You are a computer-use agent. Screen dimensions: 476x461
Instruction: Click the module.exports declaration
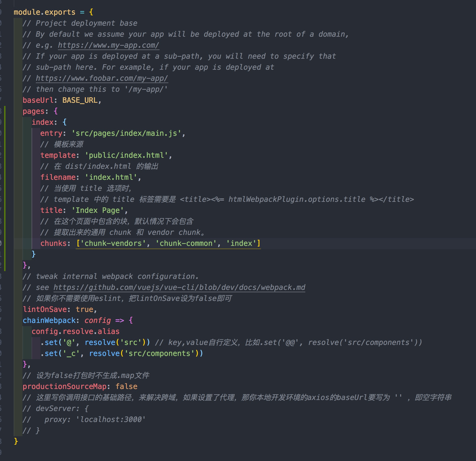[44, 12]
